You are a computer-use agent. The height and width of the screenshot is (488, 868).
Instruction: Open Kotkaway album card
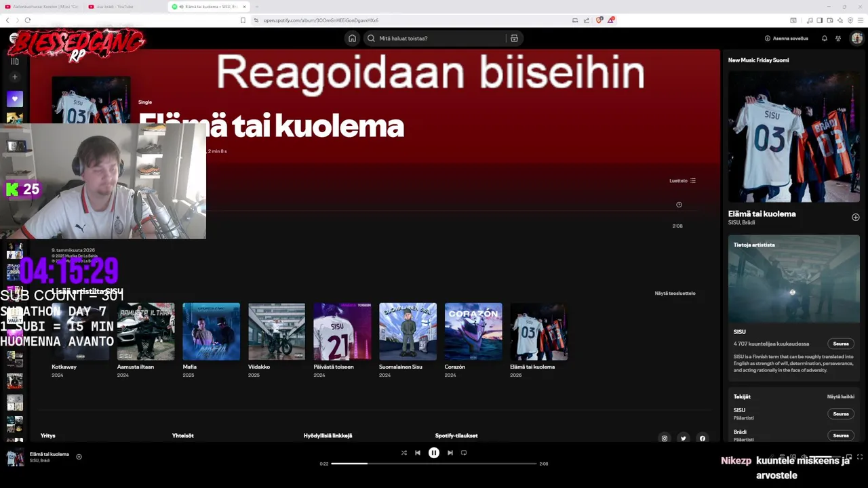pos(80,340)
